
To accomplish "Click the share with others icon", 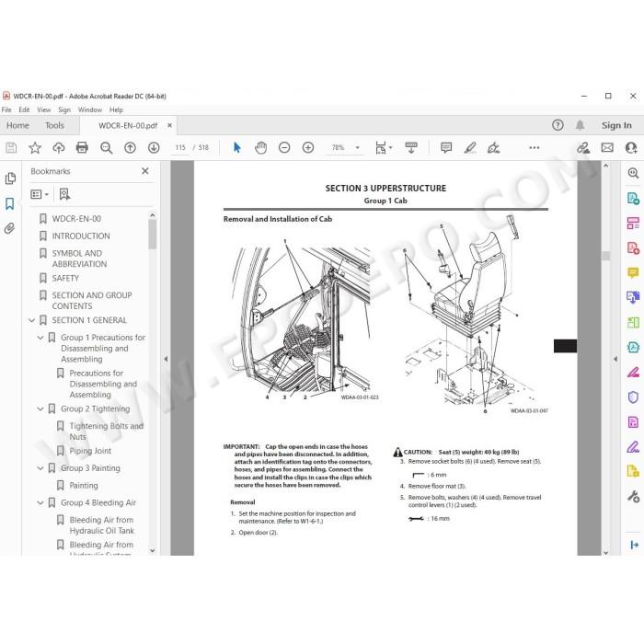I will point(631,147).
